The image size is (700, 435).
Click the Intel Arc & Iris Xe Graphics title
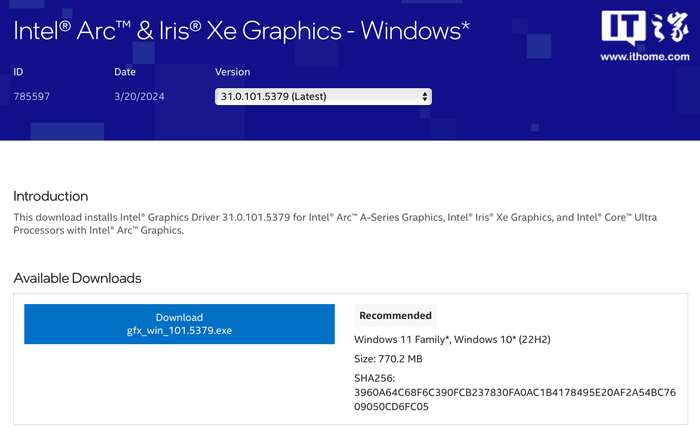click(241, 30)
